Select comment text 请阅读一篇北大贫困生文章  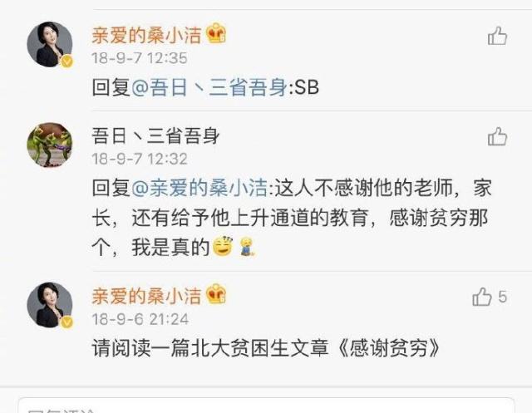210,348
